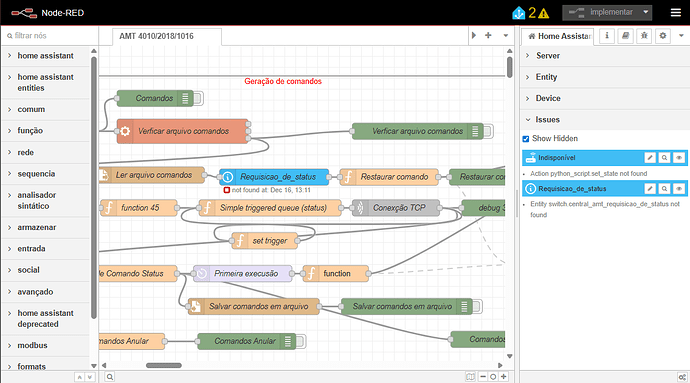Expand the comum palette category
This screenshot has width=690, height=383.
(46, 109)
